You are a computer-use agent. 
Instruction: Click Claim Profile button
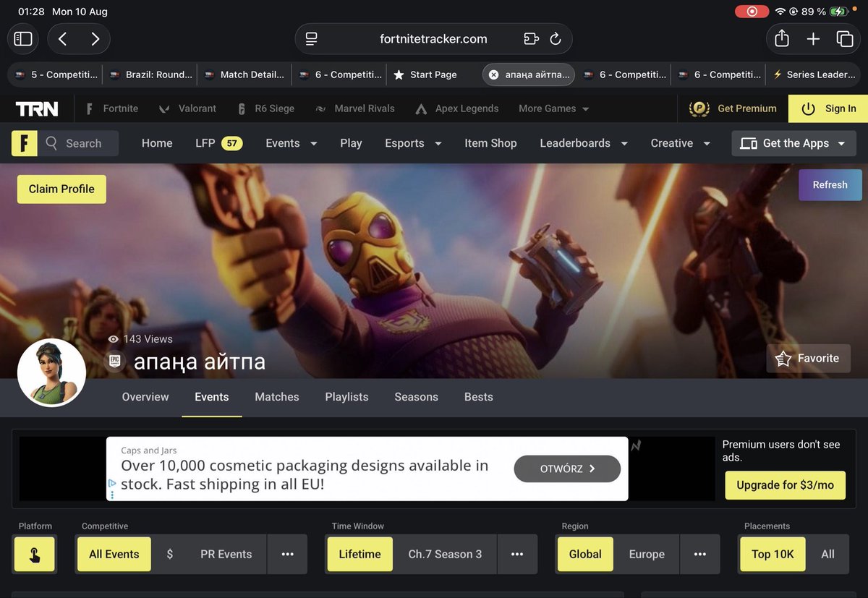click(x=61, y=189)
